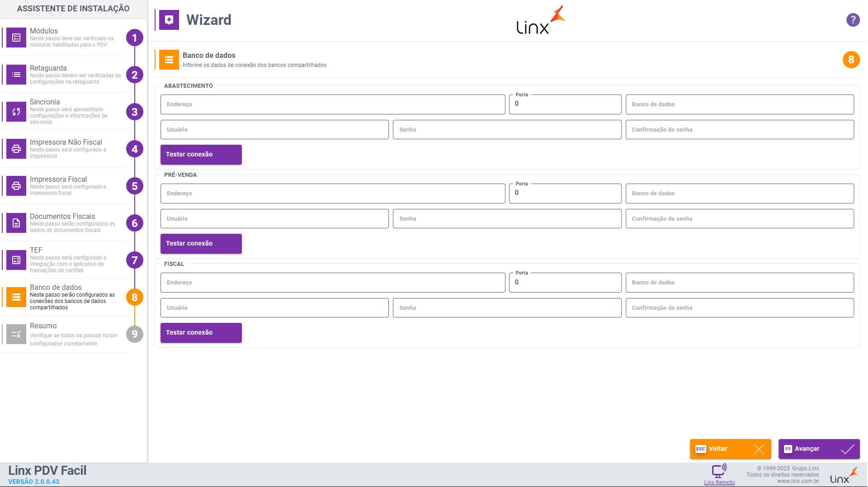Test the Fiscal connection
868x487 pixels.
click(x=201, y=333)
